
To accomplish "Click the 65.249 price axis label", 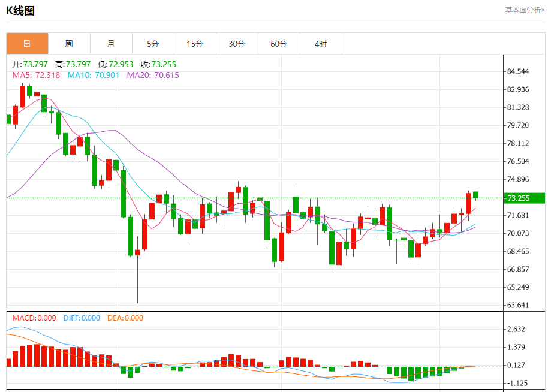I will (518, 287).
